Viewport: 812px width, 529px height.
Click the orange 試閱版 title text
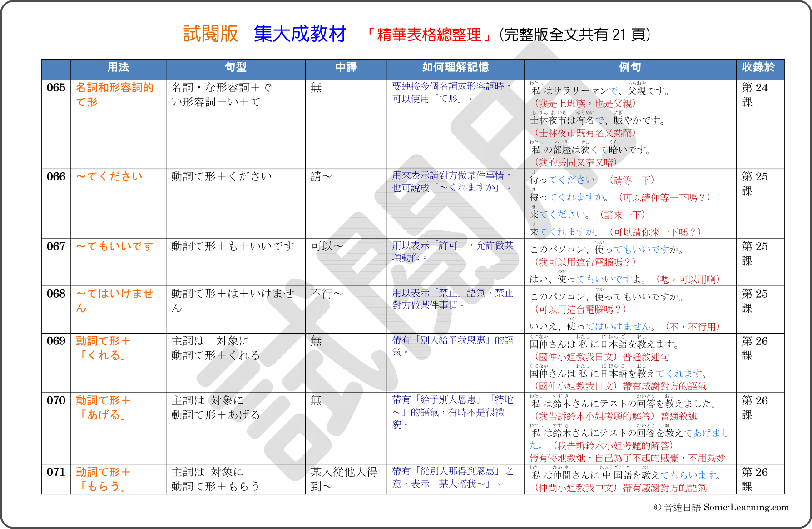click(x=211, y=34)
